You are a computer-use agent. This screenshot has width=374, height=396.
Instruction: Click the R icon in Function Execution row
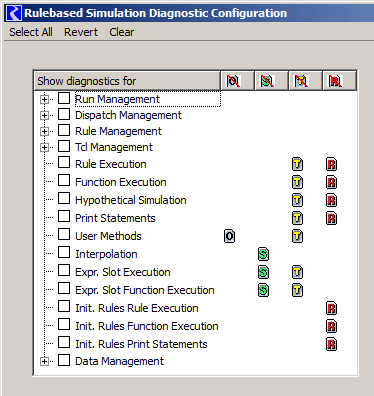tap(331, 182)
